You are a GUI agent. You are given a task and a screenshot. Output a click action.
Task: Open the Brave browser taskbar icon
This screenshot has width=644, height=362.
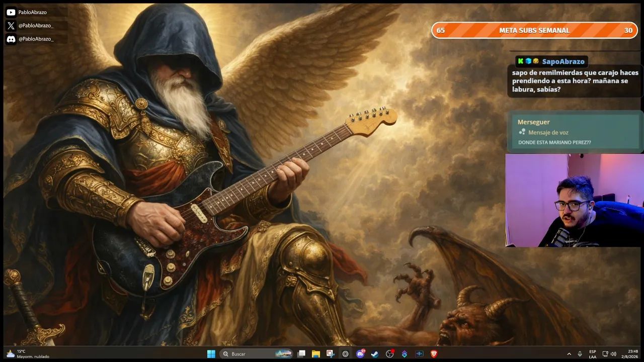[434, 354]
